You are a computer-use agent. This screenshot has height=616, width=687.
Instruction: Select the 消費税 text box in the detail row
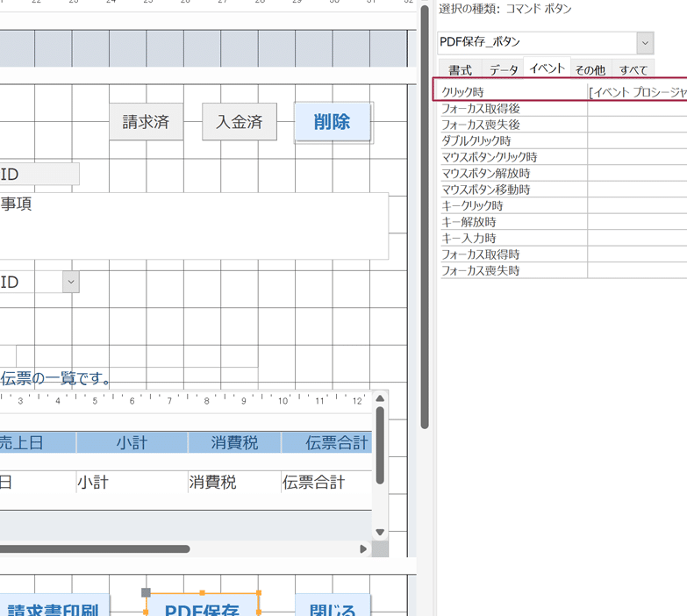[232, 482]
